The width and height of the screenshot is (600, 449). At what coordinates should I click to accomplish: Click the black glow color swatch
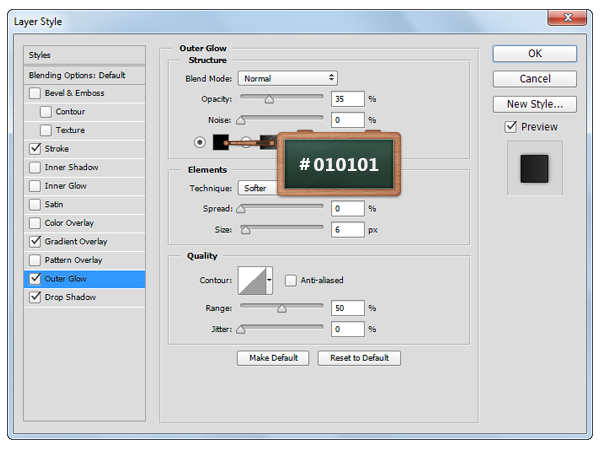click(x=220, y=142)
